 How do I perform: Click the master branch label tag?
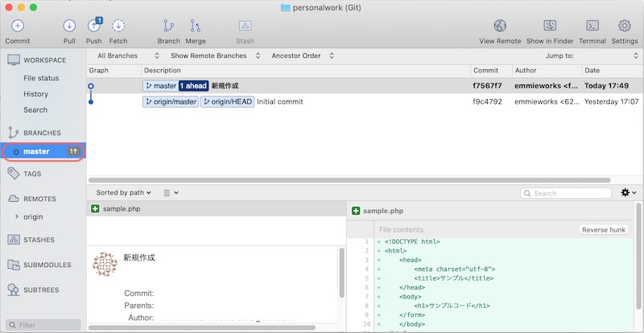click(160, 86)
